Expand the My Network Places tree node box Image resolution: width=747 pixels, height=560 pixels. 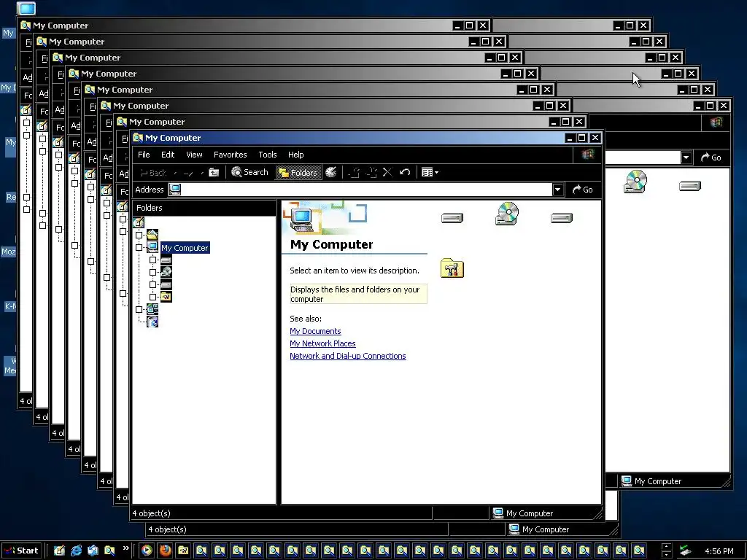point(139,309)
